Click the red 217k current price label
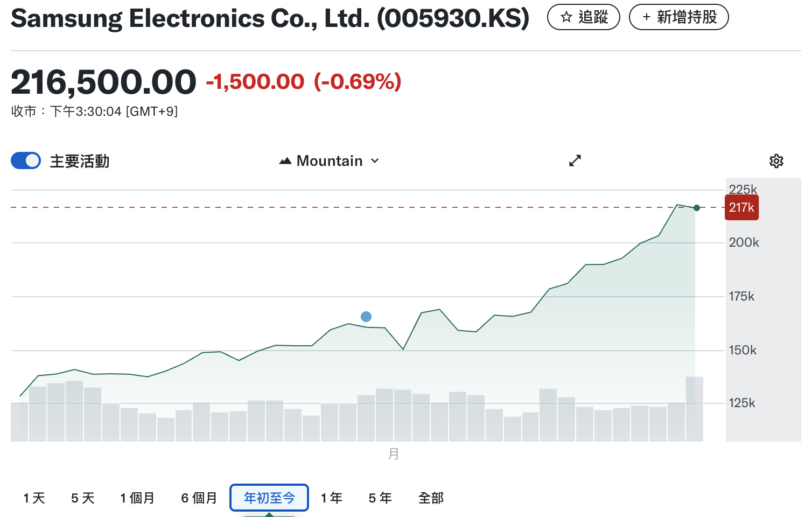 tap(741, 208)
